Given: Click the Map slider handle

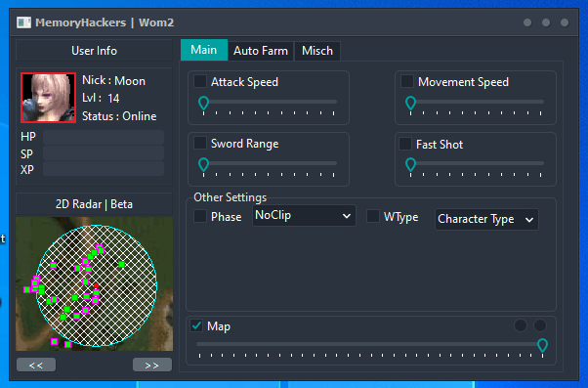Looking at the screenshot, I should point(542,345).
